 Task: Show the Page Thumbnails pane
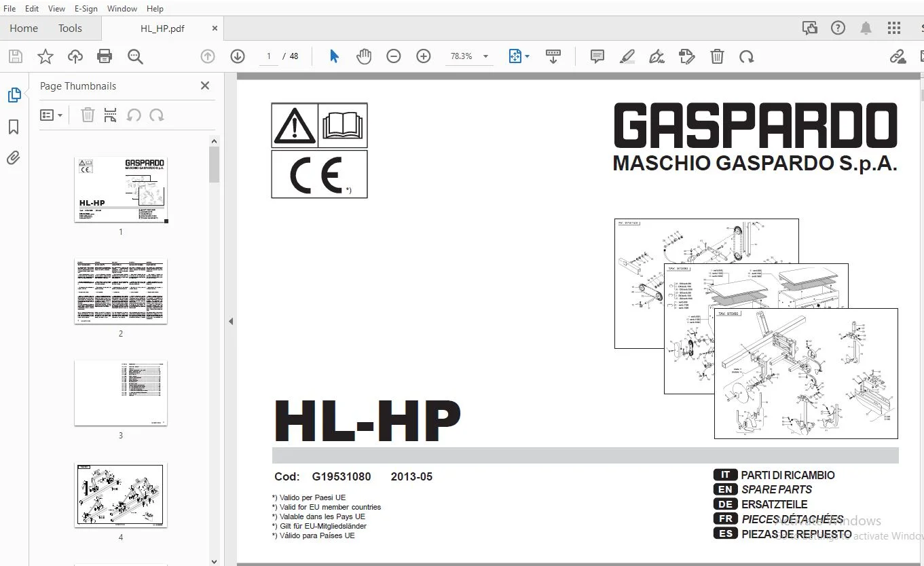[14, 96]
